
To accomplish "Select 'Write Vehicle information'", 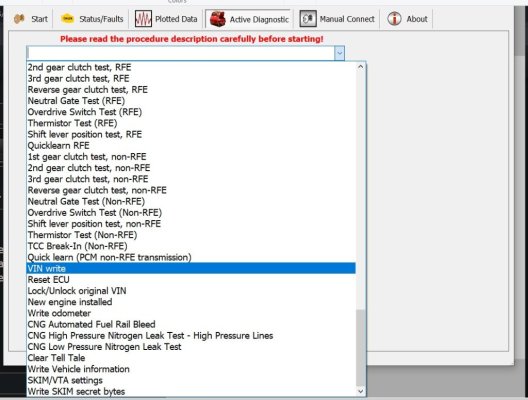I will 191,369.
